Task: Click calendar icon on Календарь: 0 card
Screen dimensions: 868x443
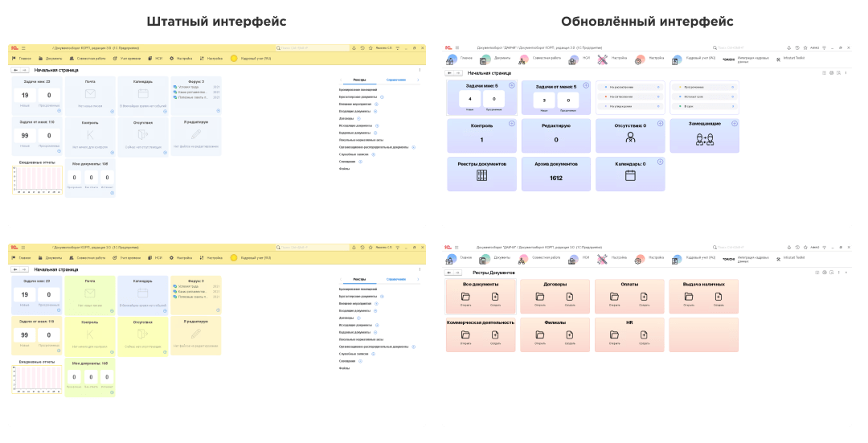Action: (x=630, y=175)
